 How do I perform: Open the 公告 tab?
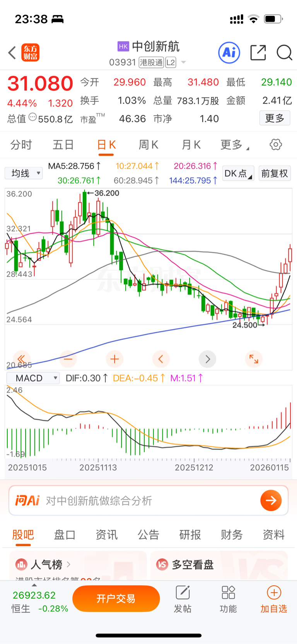(x=148, y=535)
